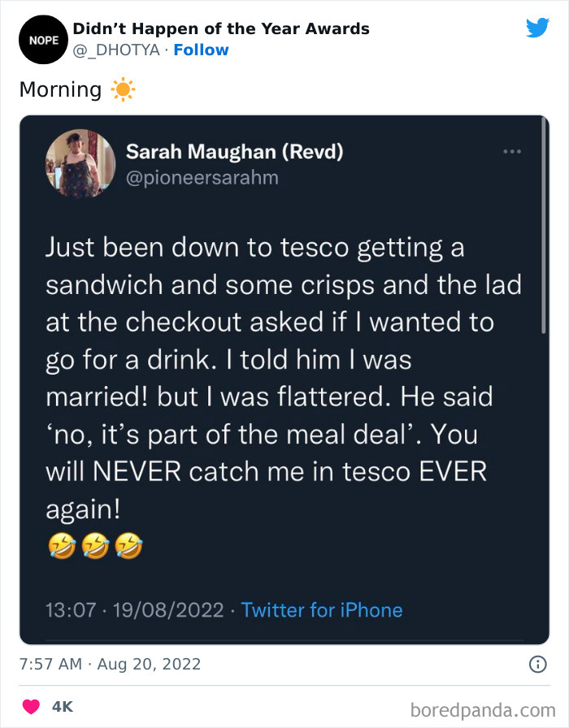This screenshot has height=728, width=569.
Task: Click the Twitter bird logo
Action: [538, 27]
